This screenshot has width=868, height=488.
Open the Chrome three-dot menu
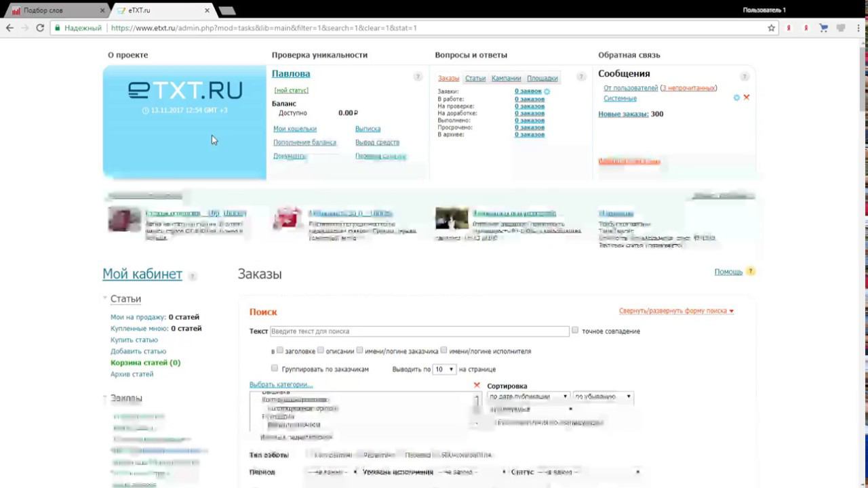tap(859, 28)
